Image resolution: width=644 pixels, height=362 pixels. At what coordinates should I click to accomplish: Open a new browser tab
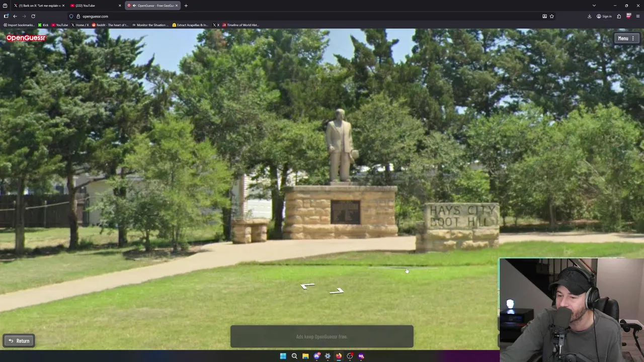point(186,6)
